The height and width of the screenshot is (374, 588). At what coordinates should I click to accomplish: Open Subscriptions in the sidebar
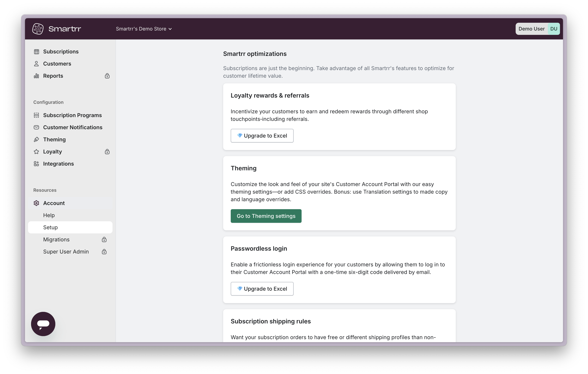click(70, 52)
